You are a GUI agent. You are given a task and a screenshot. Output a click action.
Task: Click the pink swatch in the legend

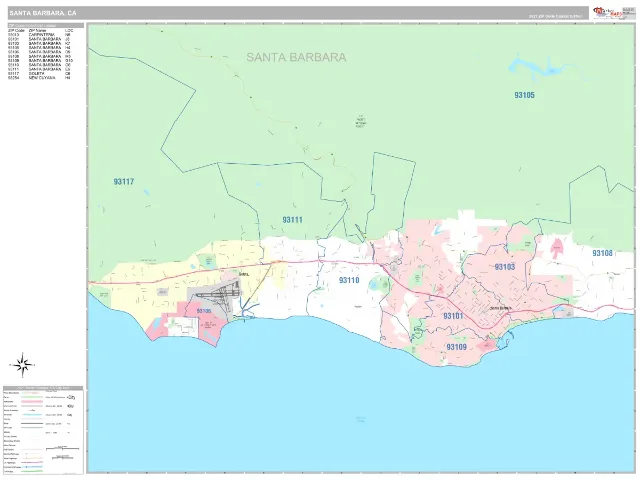point(32,402)
